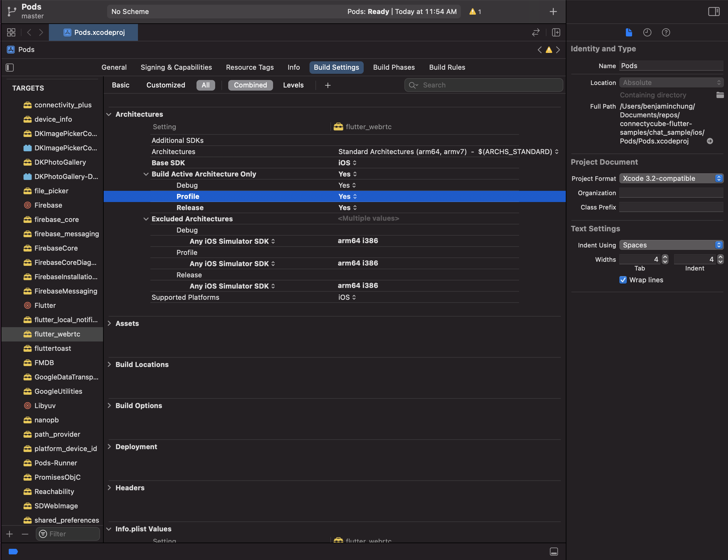The image size is (728, 560).
Task: Open the Quick Help inspector
Action: point(666,32)
